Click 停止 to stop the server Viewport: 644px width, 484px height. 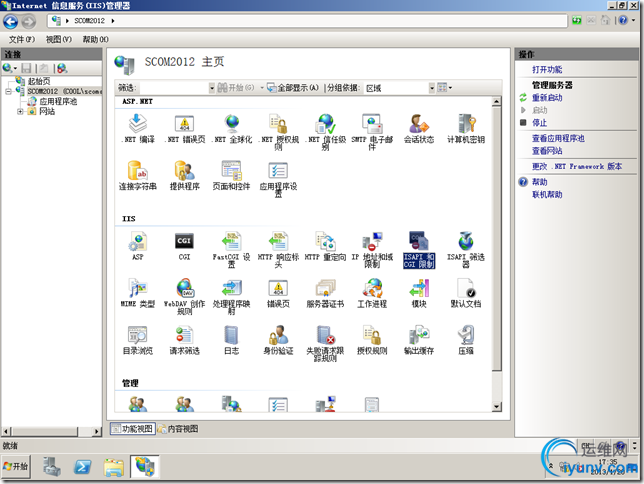[539, 122]
